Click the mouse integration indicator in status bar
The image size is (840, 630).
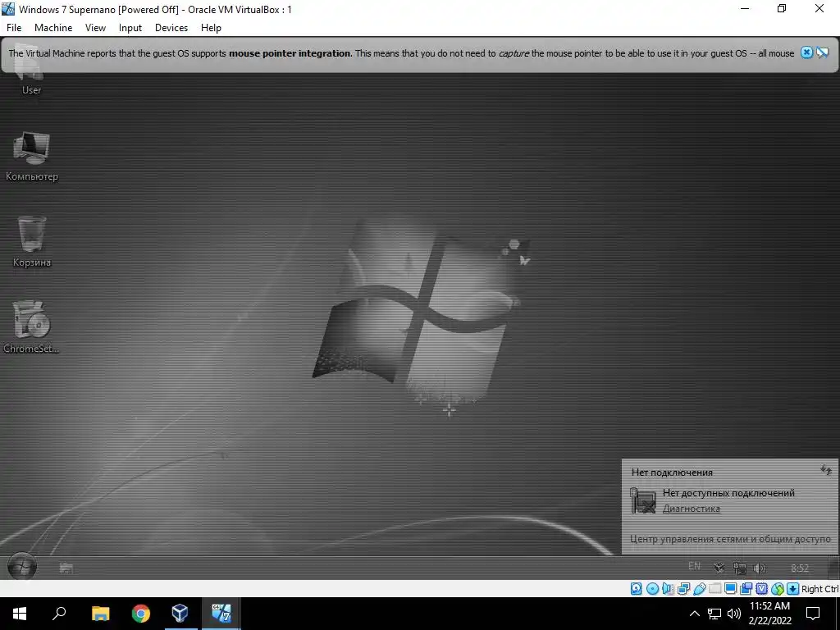[x=778, y=589]
